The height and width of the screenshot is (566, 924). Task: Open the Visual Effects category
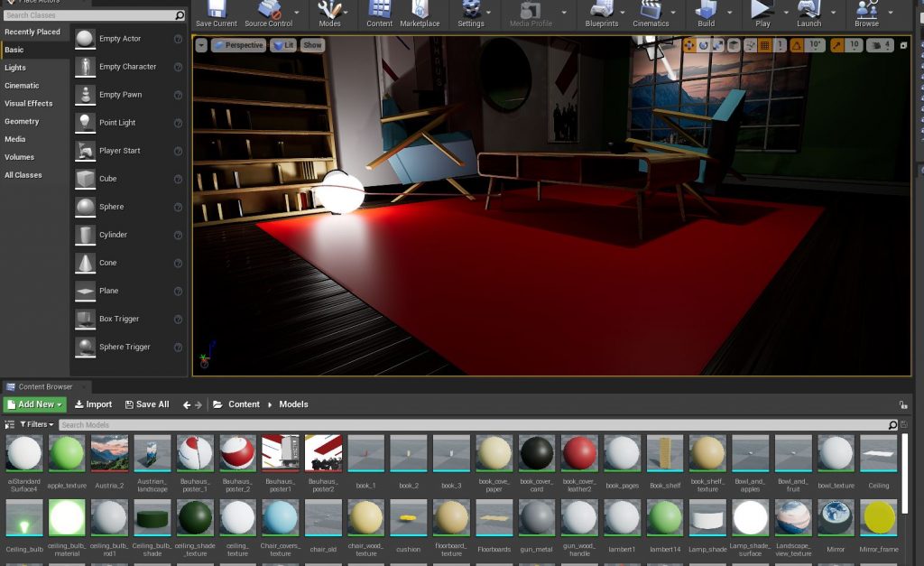pos(28,104)
